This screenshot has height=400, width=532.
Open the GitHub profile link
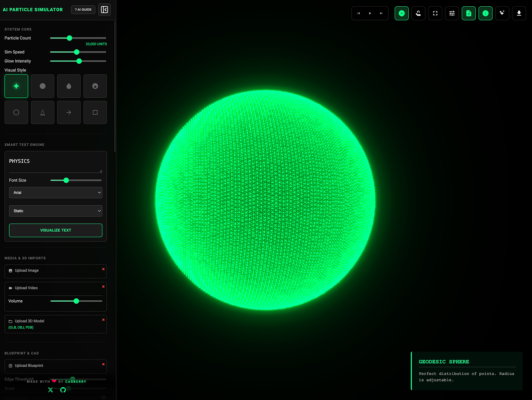[63, 390]
